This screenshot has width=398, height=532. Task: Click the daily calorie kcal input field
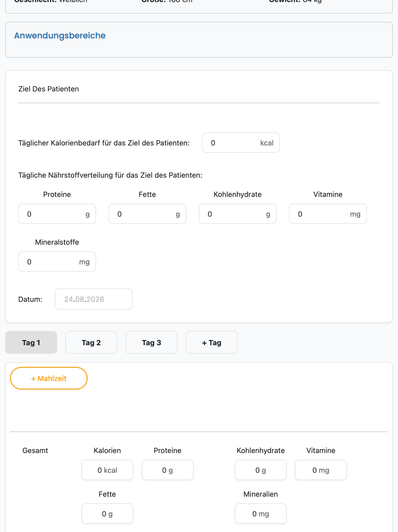(x=241, y=143)
